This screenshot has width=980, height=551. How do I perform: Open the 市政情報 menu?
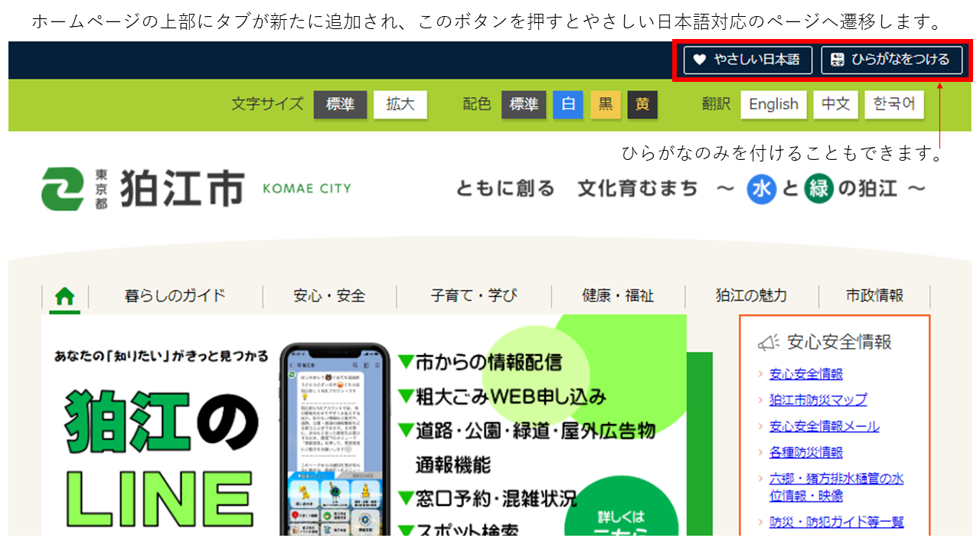pos(874,295)
